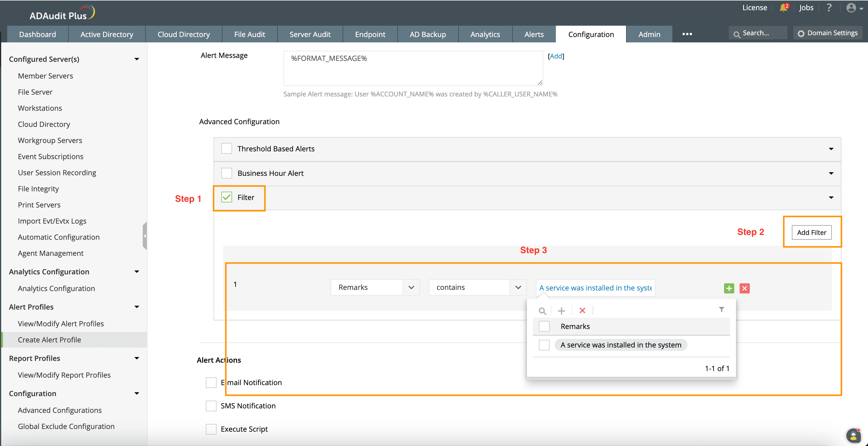Open the Remarks field dropdown
The width and height of the screenshot is (868, 446).
411,287
